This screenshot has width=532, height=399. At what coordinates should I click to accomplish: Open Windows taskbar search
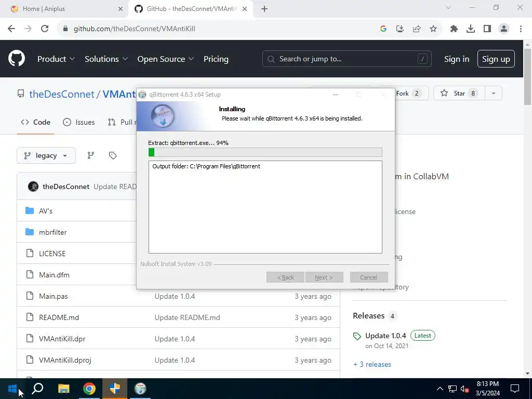(x=37, y=389)
